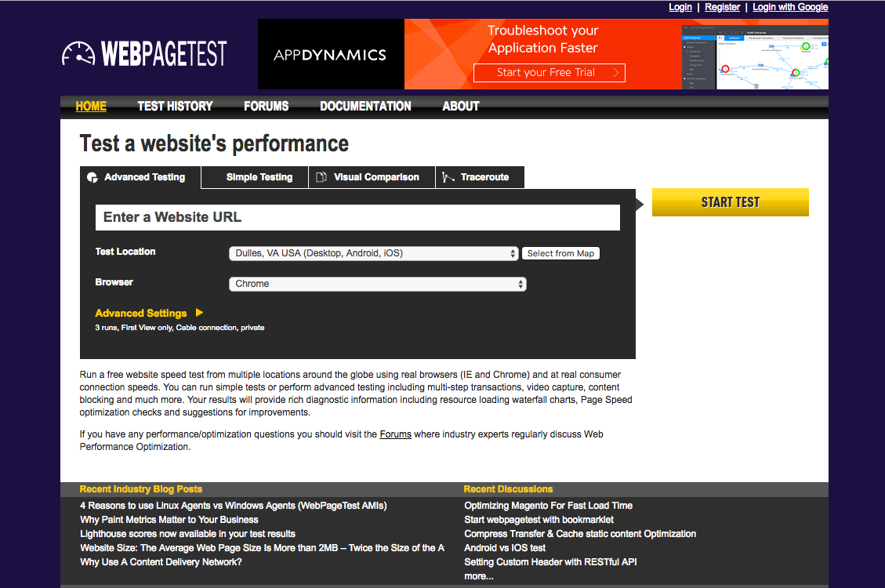Image resolution: width=885 pixels, height=588 pixels.
Task: Click Advanced Settings link text
Action: coord(140,313)
